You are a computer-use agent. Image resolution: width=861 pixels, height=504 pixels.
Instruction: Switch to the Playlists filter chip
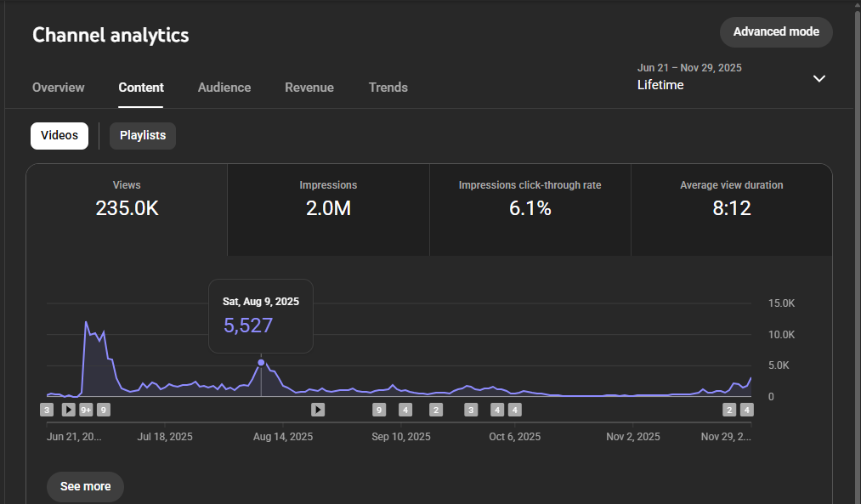pyautogui.click(x=143, y=136)
